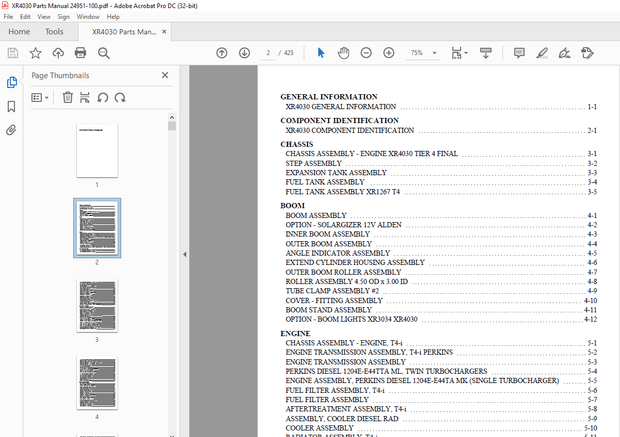Click the Save file icon
The width and height of the screenshot is (620, 437).
(x=13, y=53)
